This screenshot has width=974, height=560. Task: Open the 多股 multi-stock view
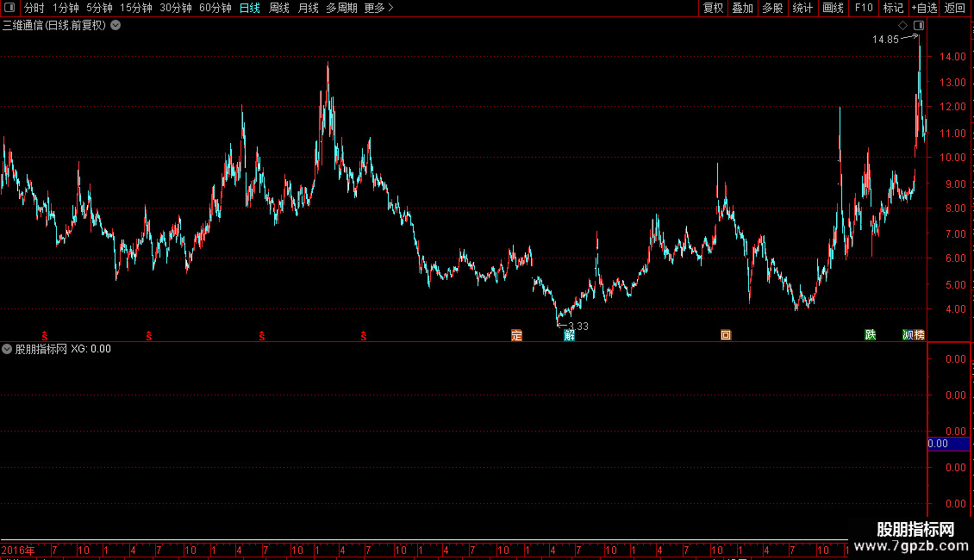coord(772,8)
